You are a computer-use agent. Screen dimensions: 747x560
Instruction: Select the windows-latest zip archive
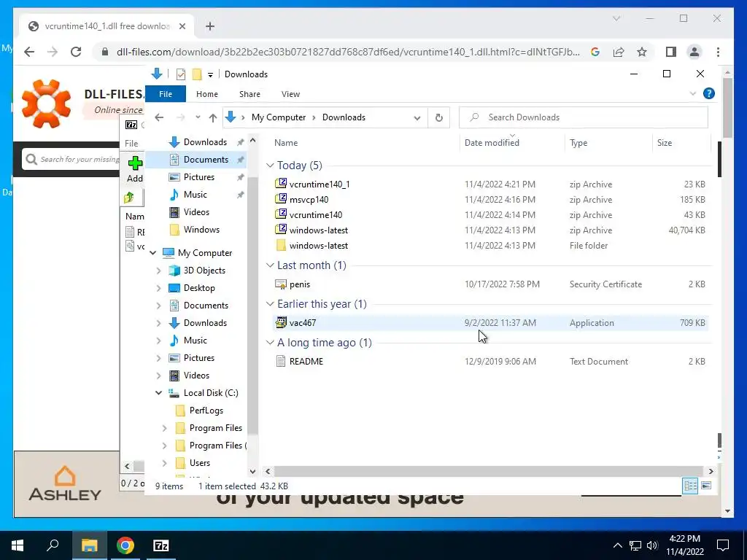click(x=319, y=230)
